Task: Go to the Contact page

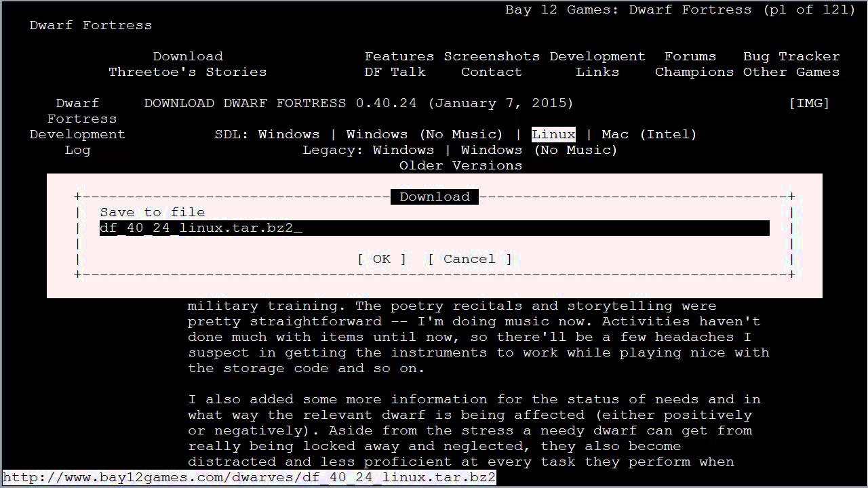Action: tap(492, 72)
